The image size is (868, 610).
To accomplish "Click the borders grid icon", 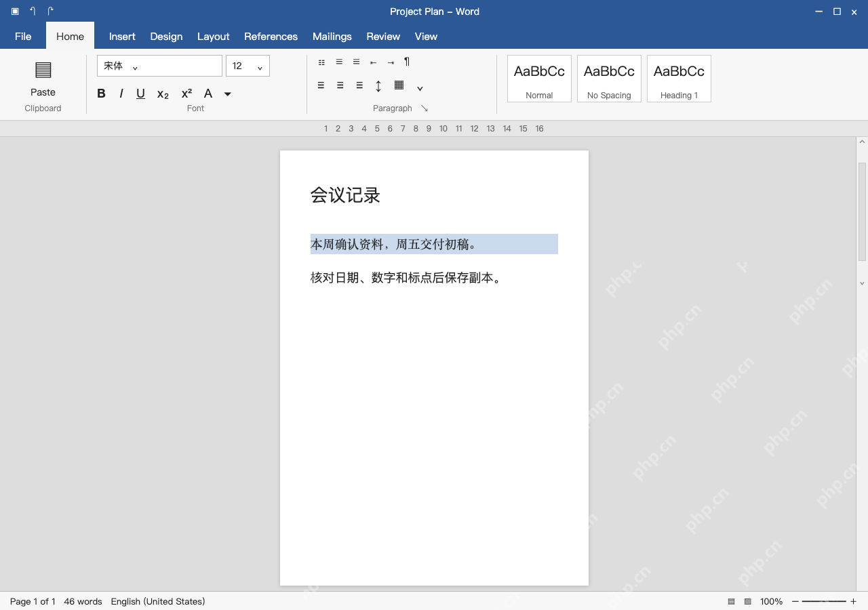I will 399,85.
